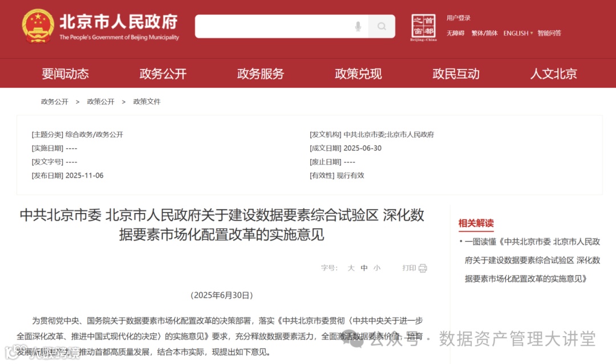The width and height of the screenshot is (616, 364).
Task: Click the printer icon beside 打印
Action: (423, 268)
